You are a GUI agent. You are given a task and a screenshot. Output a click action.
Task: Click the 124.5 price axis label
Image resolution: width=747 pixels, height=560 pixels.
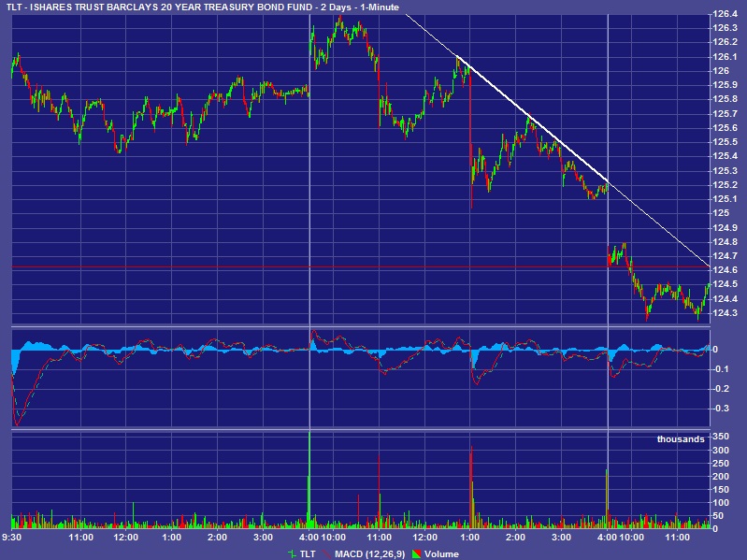[x=725, y=284]
